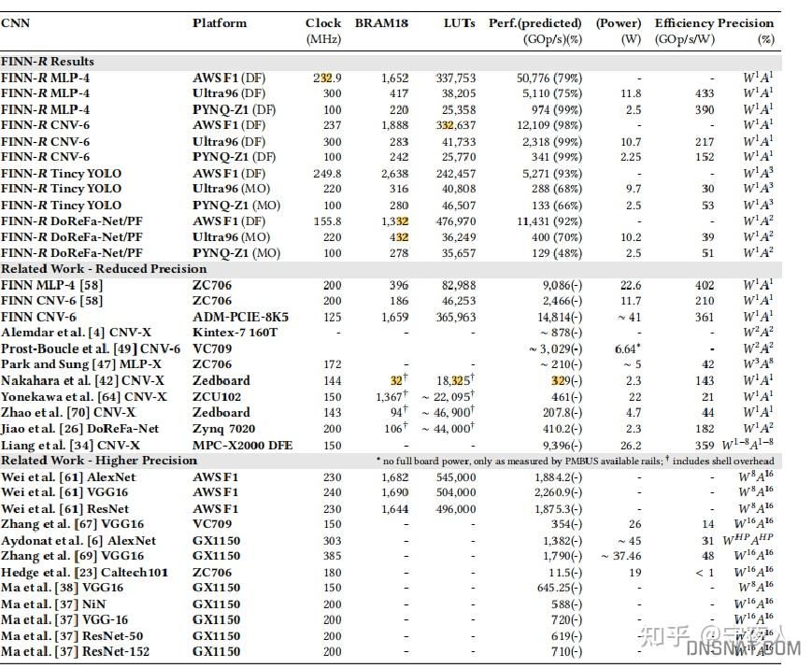Select the "Related Work - Reduced Precision" heading
Screen dimensions: 812x668
[104, 269]
